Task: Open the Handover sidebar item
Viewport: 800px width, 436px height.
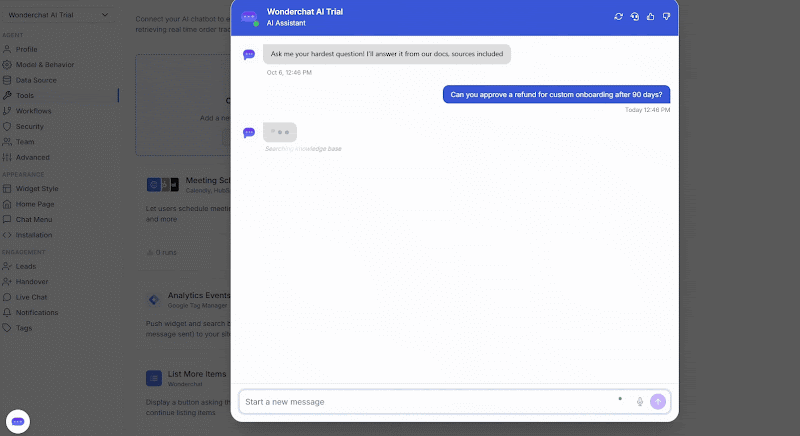Action: click(32, 281)
